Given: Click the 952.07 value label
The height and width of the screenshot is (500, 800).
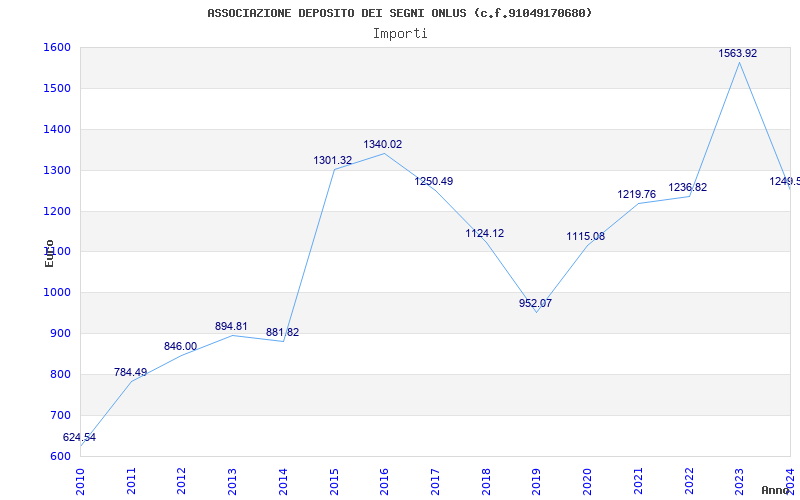Looking at the screenshot, I should (x=535, y=304).
